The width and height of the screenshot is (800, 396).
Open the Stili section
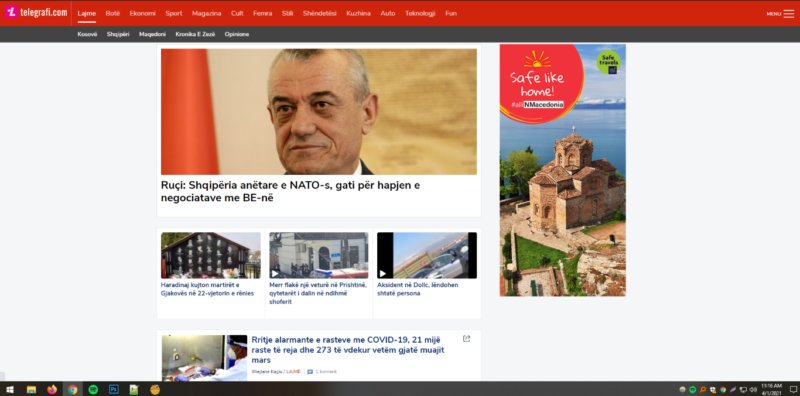pos(287,13)
